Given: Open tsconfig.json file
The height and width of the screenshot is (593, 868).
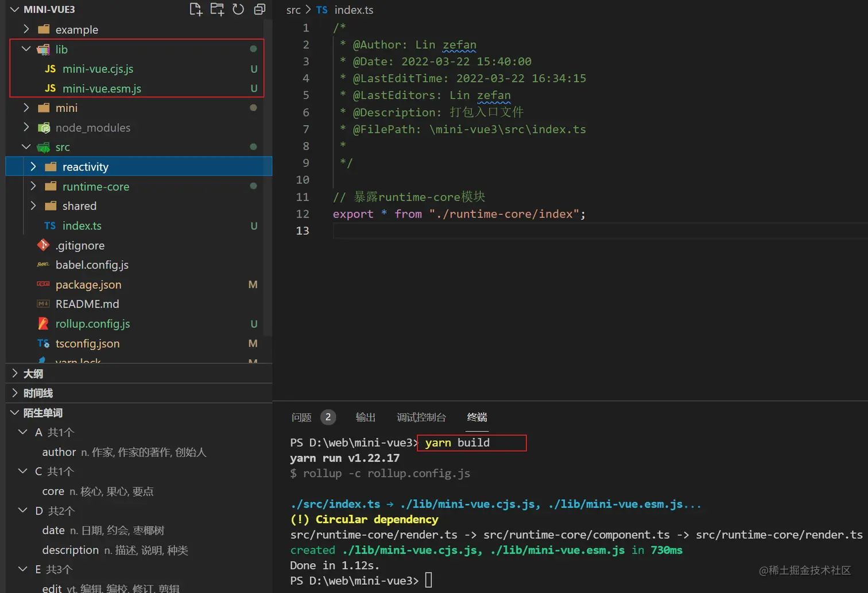Looking at the screenshot, I should point(87,343).
